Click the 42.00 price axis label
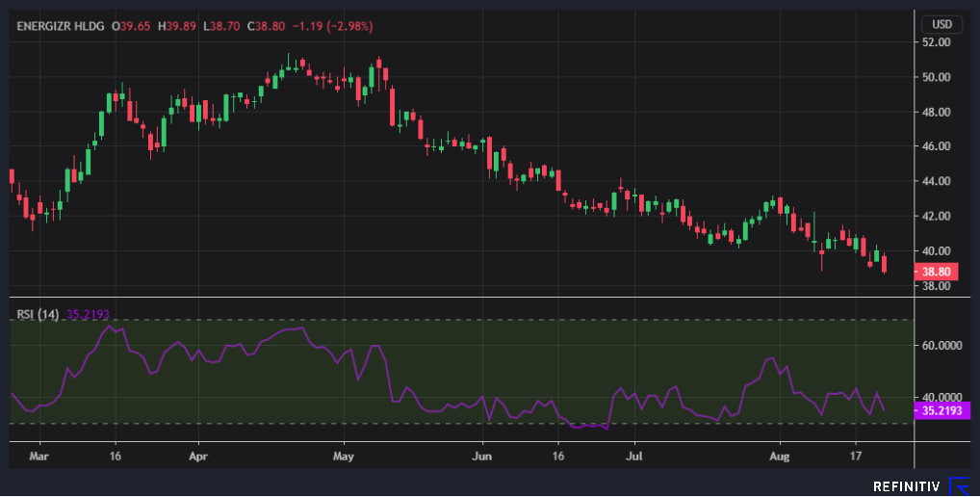 tap(936, 217)
